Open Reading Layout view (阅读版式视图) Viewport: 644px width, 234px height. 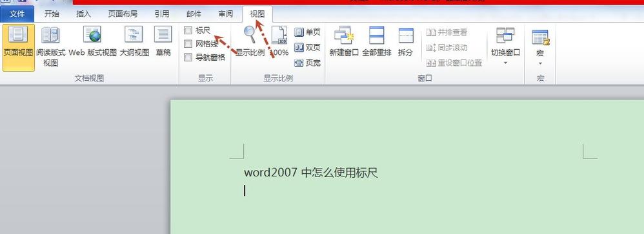pyautogui.click(x=50, y=47)
